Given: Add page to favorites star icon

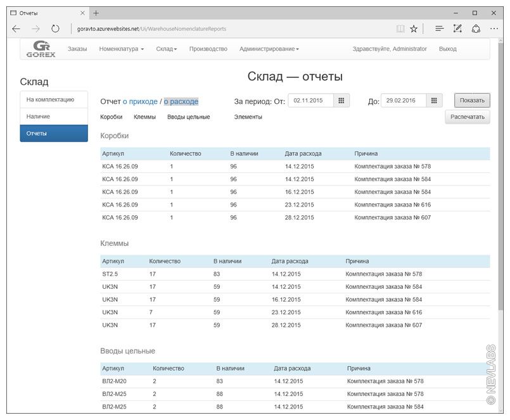Looking at the screenshot, I should coord(414,29).
